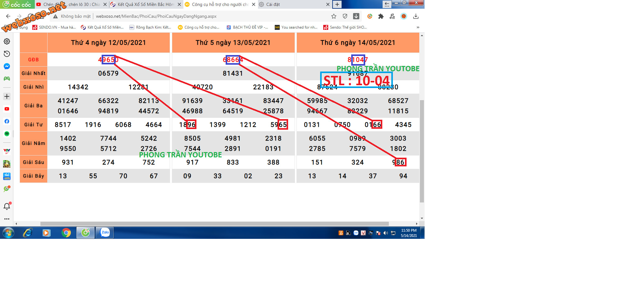Switch to Kết Quả Xổ Số tab
Viewport: 644px width, 283px height.
145,4
